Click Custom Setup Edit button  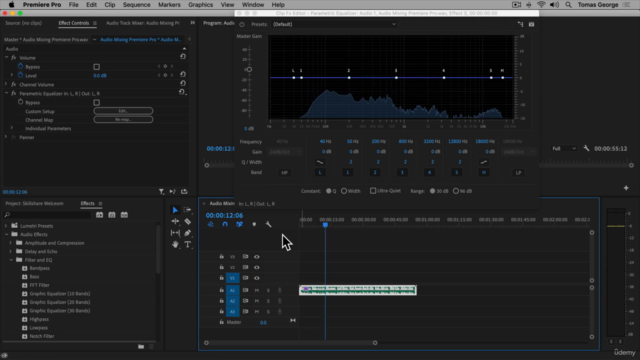tap(123, 111)
